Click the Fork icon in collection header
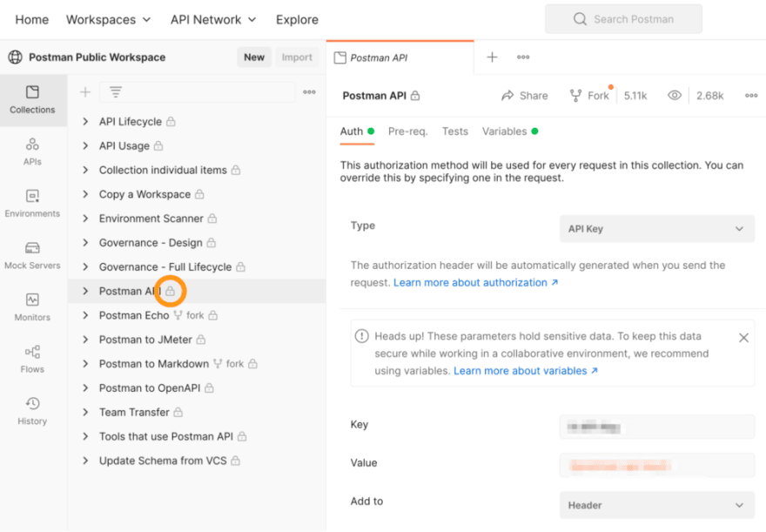Image resolution: width=766 pixels, height=532 pixels. 576,96
